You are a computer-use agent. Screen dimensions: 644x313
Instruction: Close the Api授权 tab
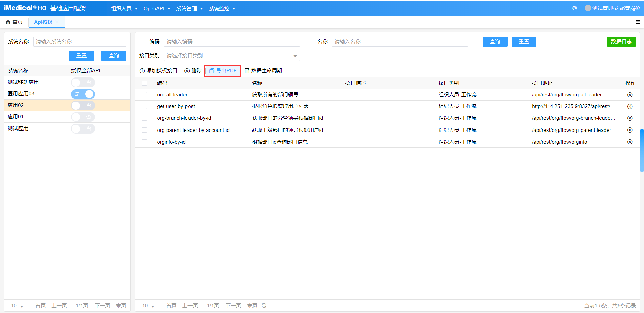click(x=57, y=22)
